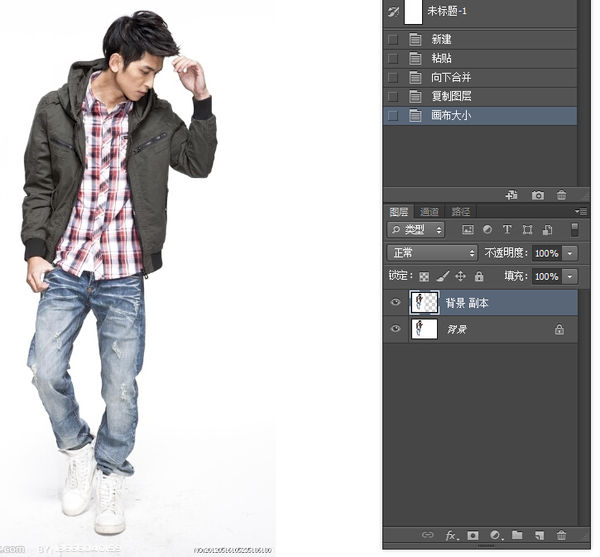Viewport: 600px width, 557px height.
Task: Click the 填充 100% value field
Action: 547,276
